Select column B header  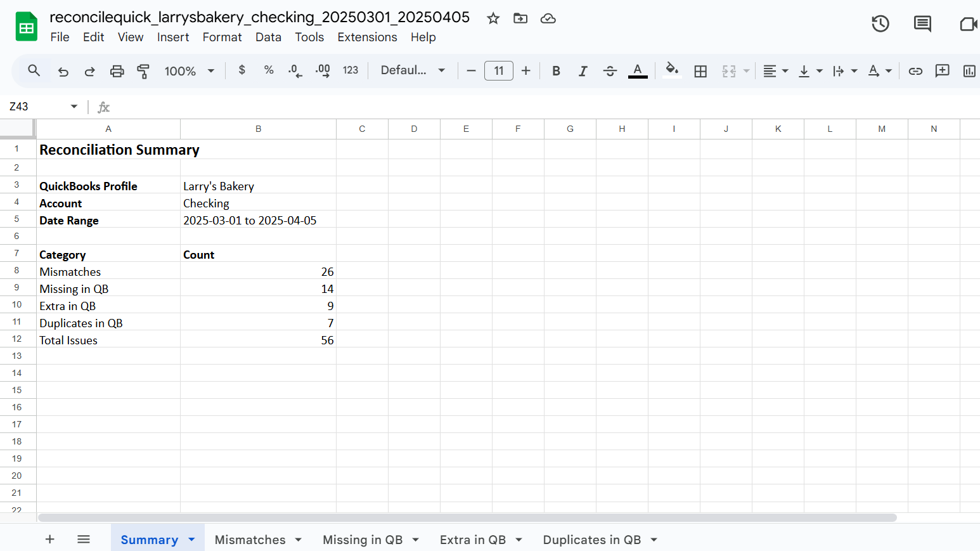(258, 129)
